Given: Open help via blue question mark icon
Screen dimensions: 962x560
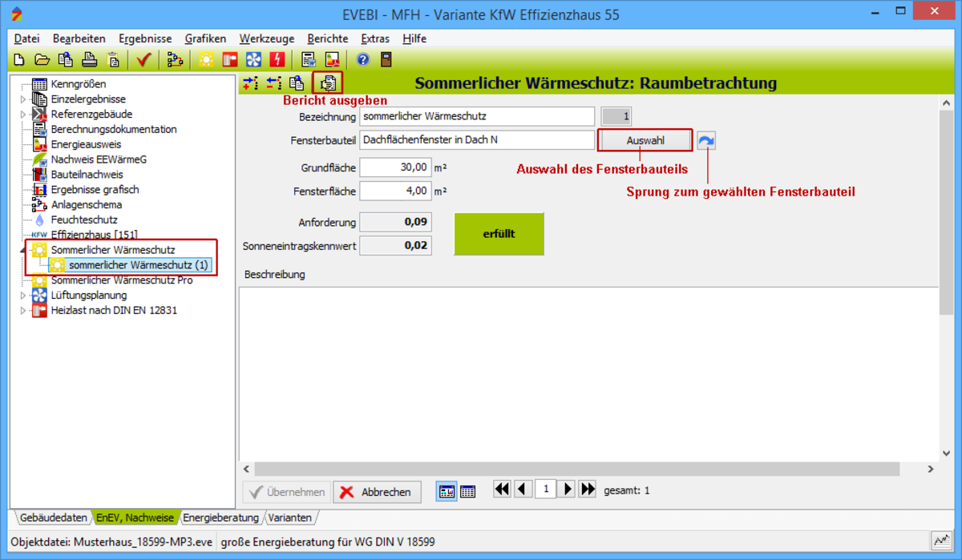Looking at the screenshot, I should click(x=363, y=60).
